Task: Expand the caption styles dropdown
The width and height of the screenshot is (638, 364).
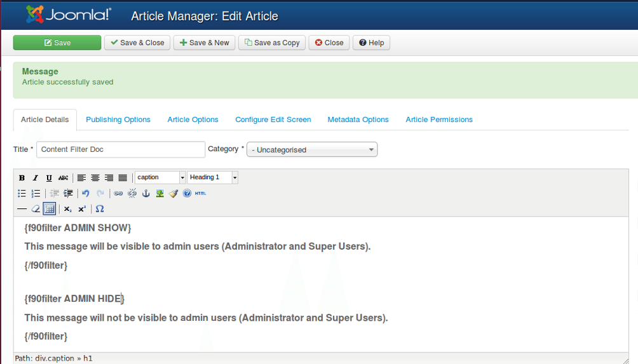Action: click(182, 178)
